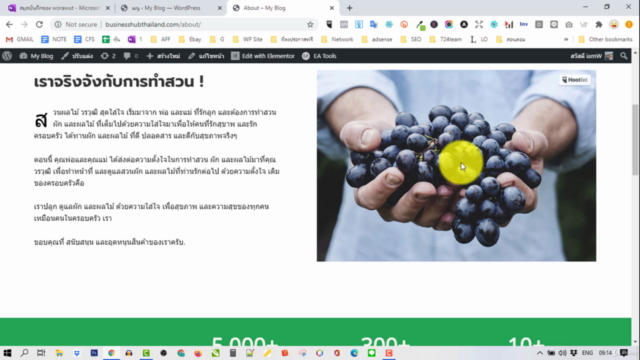Open the G bookmark folder
The width and height of the screenshot is (640, 360).
point(217,39)
